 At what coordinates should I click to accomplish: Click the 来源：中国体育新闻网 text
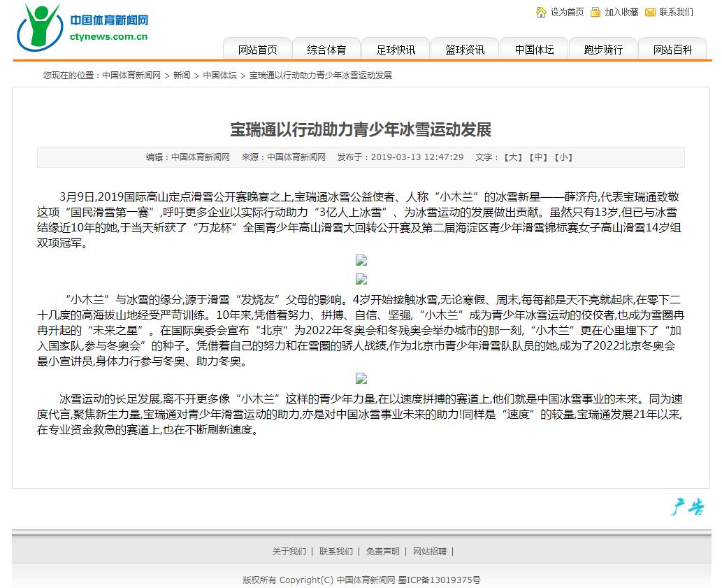284,157
